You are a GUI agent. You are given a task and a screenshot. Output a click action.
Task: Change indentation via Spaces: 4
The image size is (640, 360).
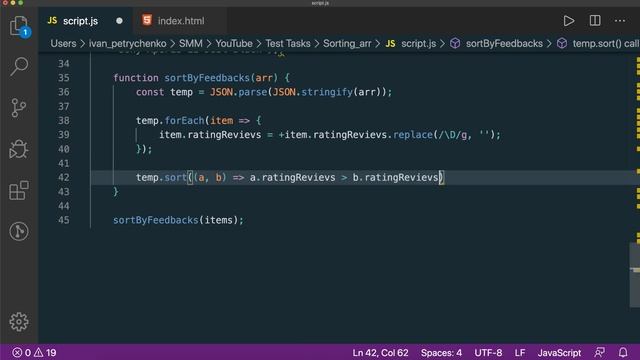pos(441,353)
